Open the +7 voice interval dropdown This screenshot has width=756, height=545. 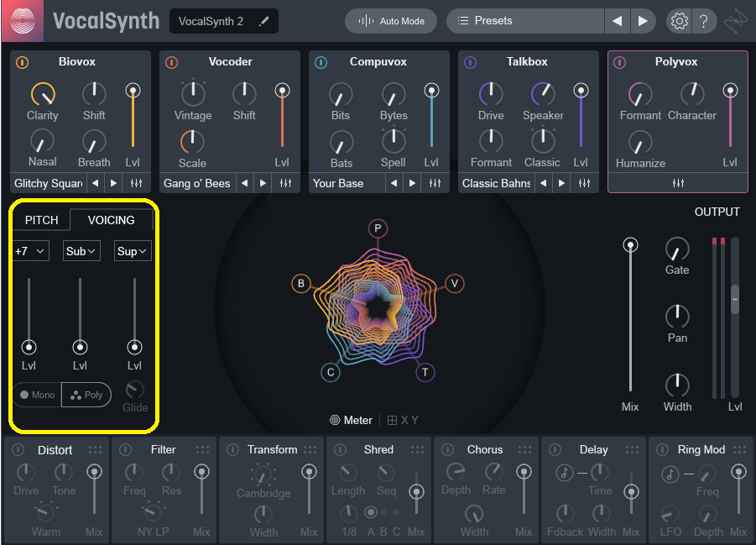31,250
